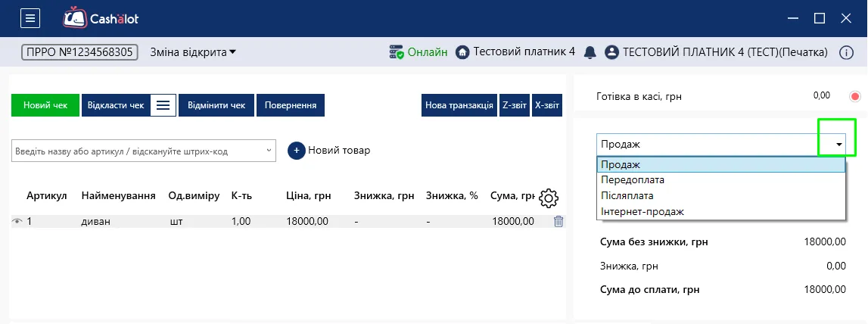Expand product search combo box arrow
This screenshot has height=324, width=868.
coord(269,151)
